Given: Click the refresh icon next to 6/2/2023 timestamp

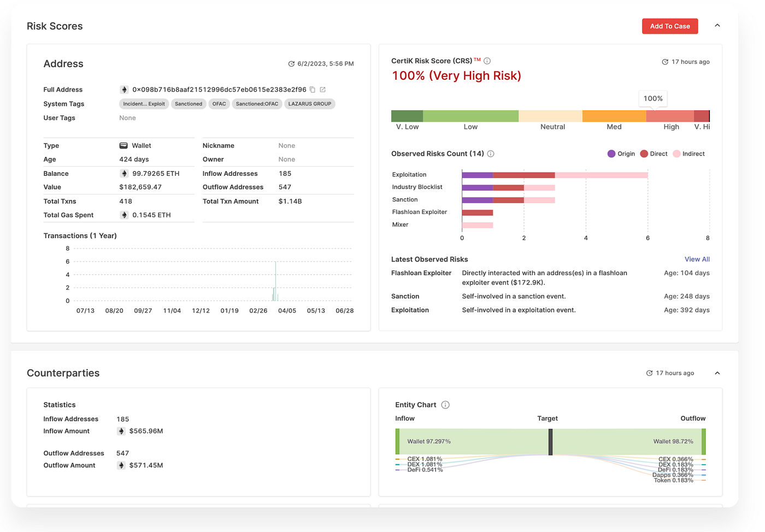Looking at the screenshot, I should coord(291,64).
